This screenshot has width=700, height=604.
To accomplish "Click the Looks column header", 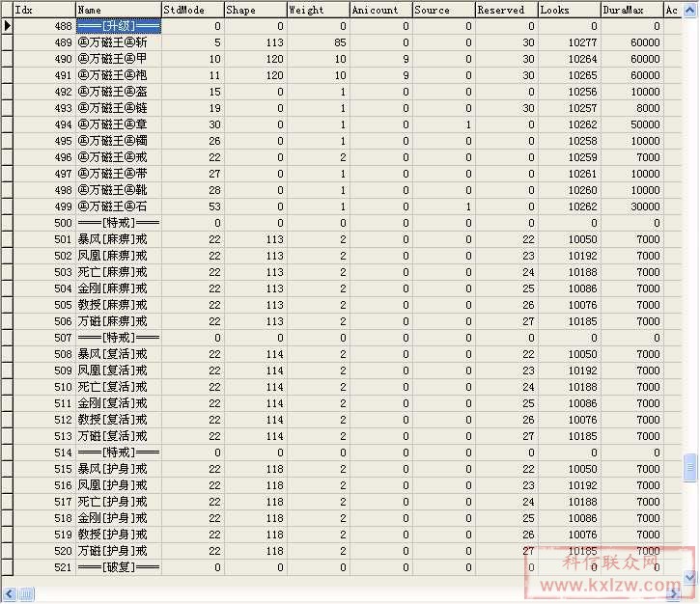I will pyautogui.click(x=570, y=10).
